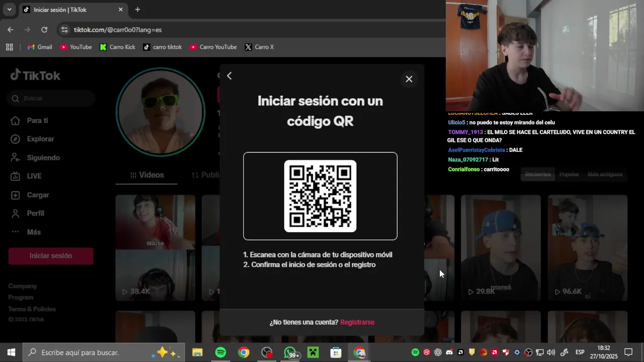Image resolution: width=644 pixels, height=362 pixels.
Task: Expand Terms & Policies footer section
Action: click(x=32, y=309)
